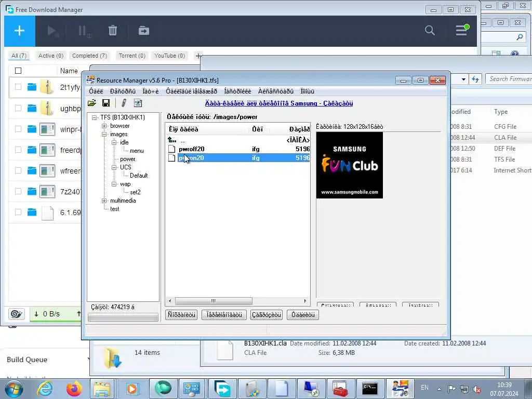The height and width of the screenshot is (399, 532).
Task: Click the blue plus add-download button
Action: coord(19,31)
